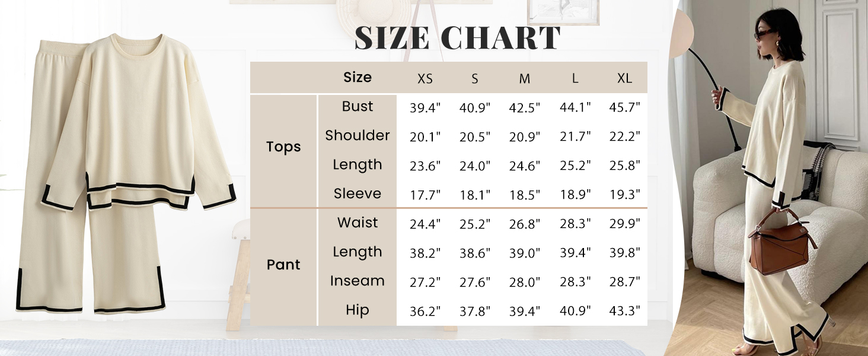Click the 18.1" sleeve value for S

tap(475, 195)
